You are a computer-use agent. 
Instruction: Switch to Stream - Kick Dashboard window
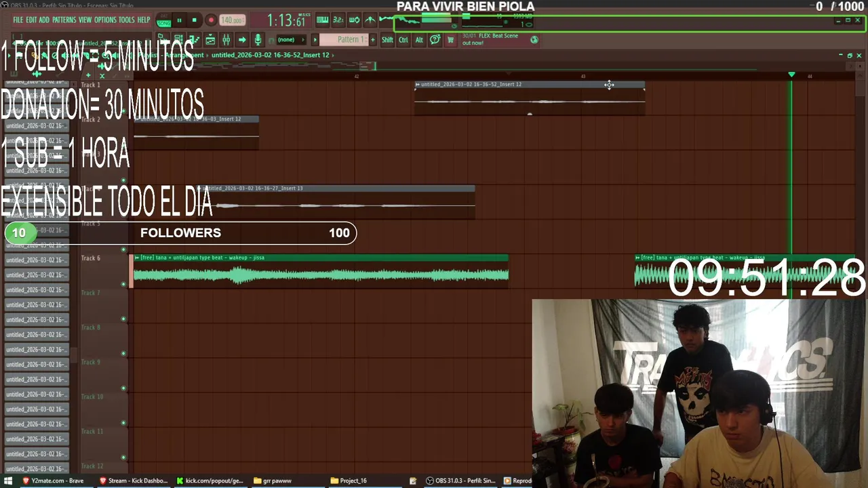click(134, 481)
